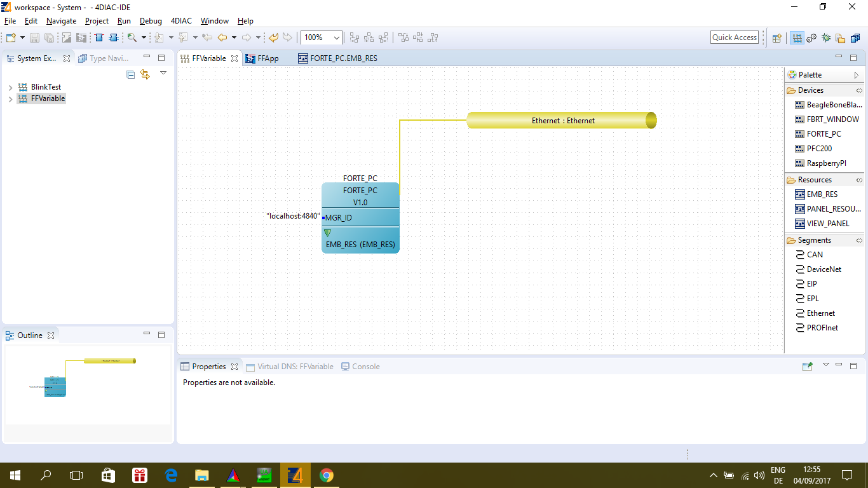Viewport: 868px width, 488px height.
Task: Select BeagleBoneBlack device in palette
Action: (x=829, y=105)
